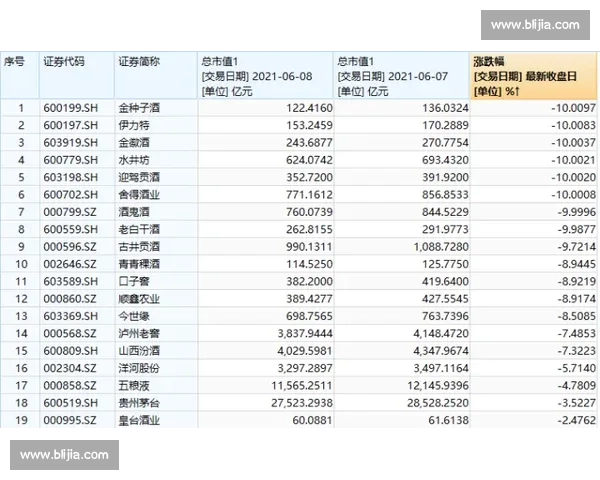Select stock code 603369.SH

click(x=70, y=316)
